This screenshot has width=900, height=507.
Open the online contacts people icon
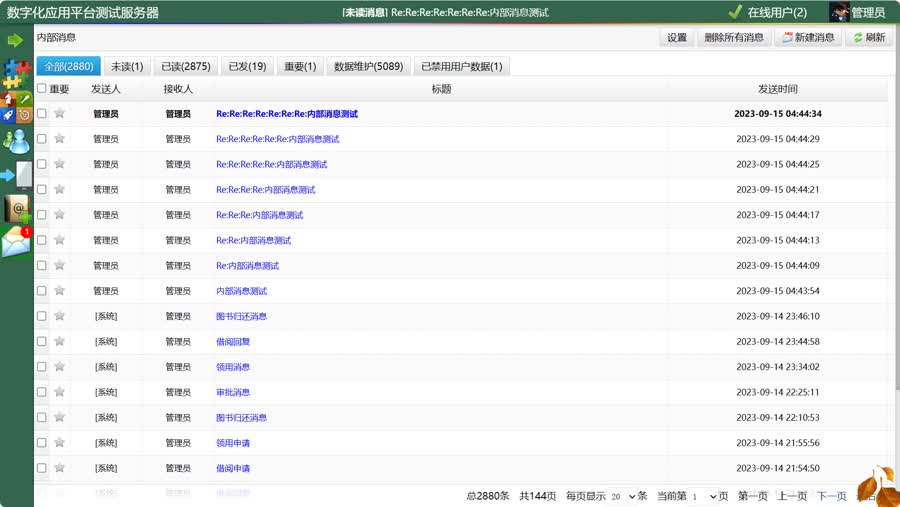pyautogui.click(x=16, y=142)
